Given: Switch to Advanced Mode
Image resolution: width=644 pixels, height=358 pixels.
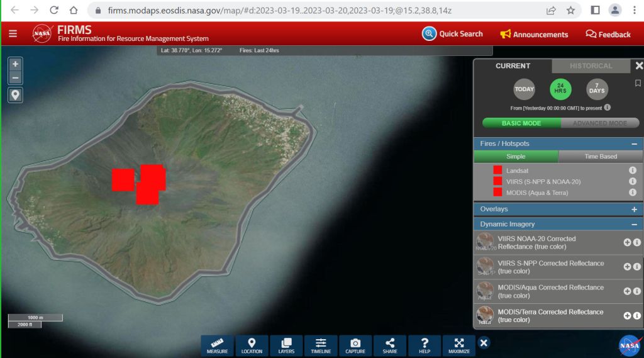Looking at the screenshot, I should pyautogui.click(x=599, y=123).
